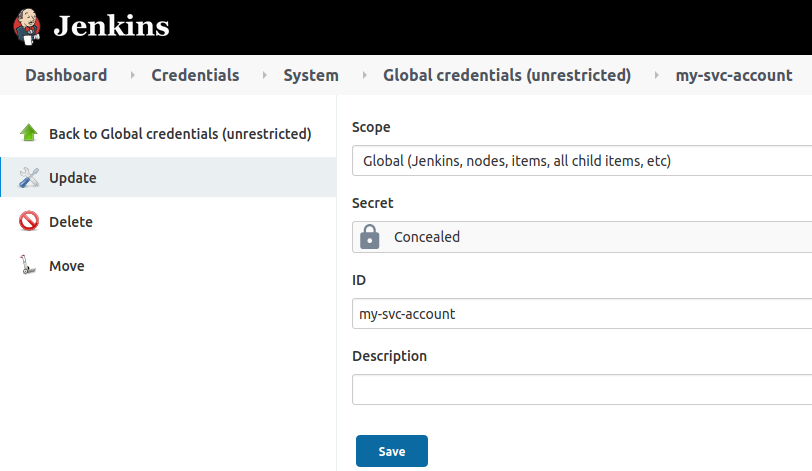Go to Dashboard in the breadcrumb
This screenshot has width=812, height=471.
[x=66, y=75]
